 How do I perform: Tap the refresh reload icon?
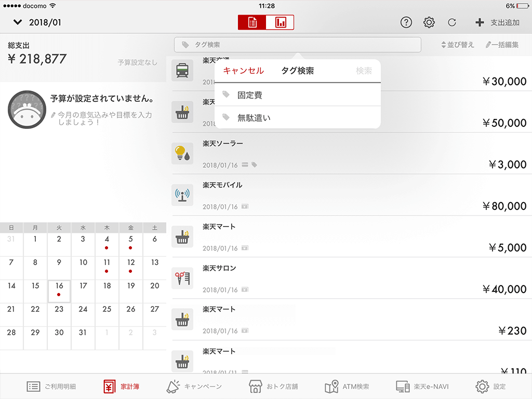point(452,22)
